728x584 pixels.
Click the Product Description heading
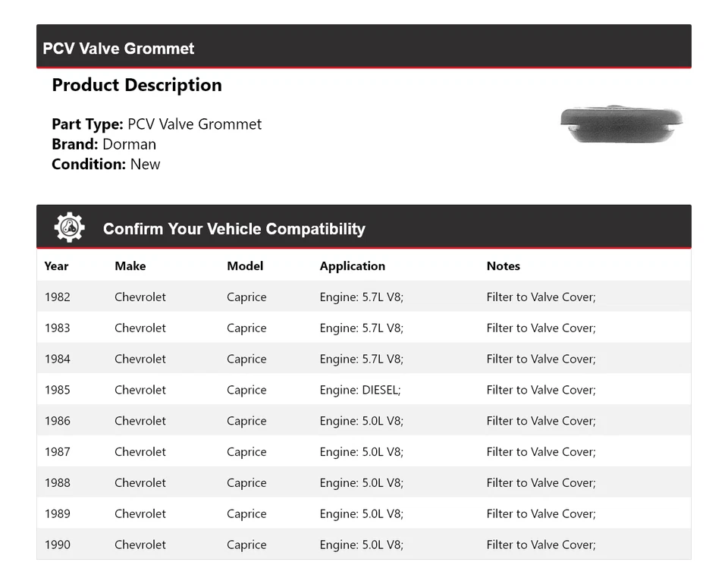[136, 85]
